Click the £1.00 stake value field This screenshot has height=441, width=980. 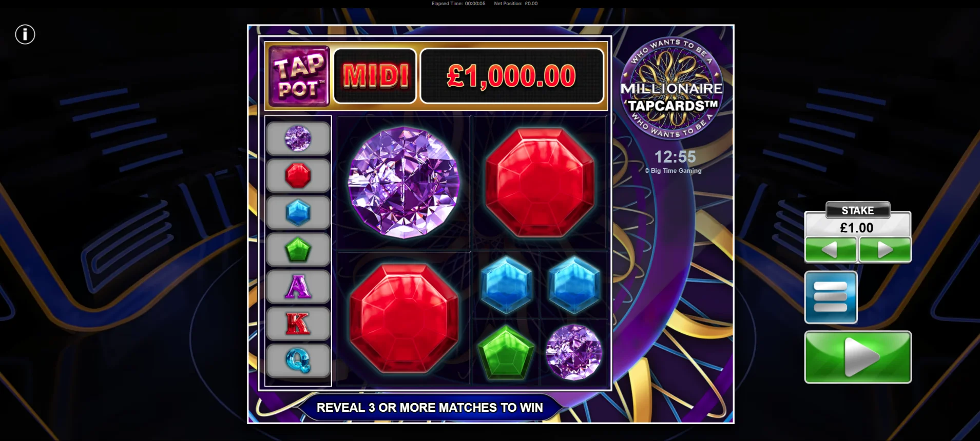pyautogui.click(x=857, y=228)
